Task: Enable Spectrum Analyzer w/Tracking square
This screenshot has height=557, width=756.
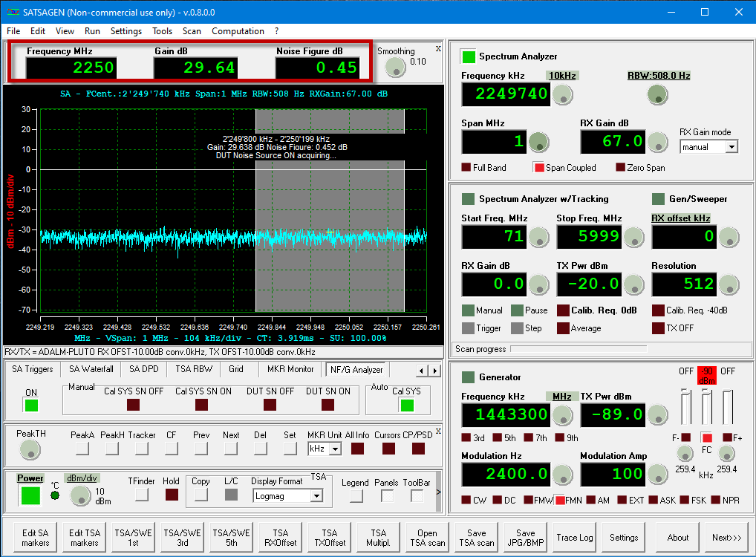Action: (x=468, y=199)
